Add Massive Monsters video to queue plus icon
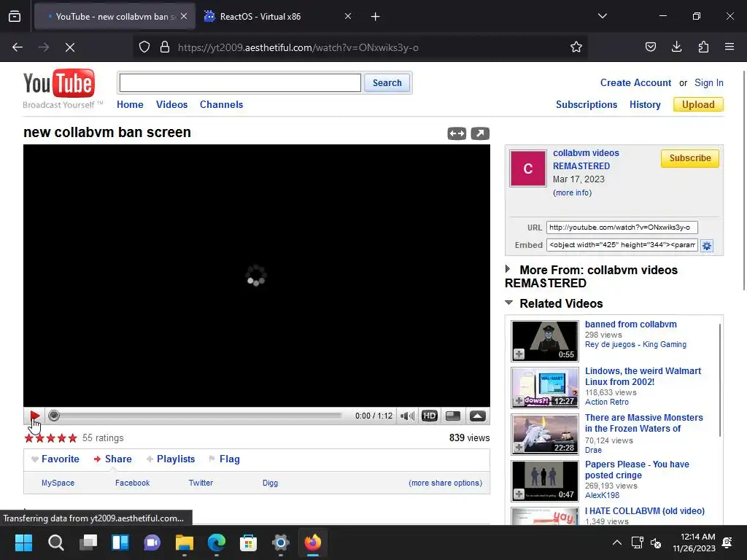The width and height of the screenshot is (747, 560). click(x=519, y=448)
